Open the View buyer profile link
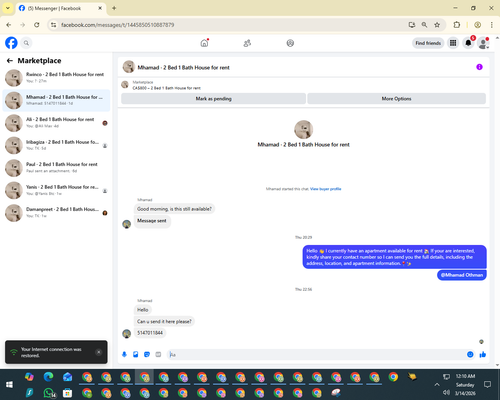 coord(325,189)
